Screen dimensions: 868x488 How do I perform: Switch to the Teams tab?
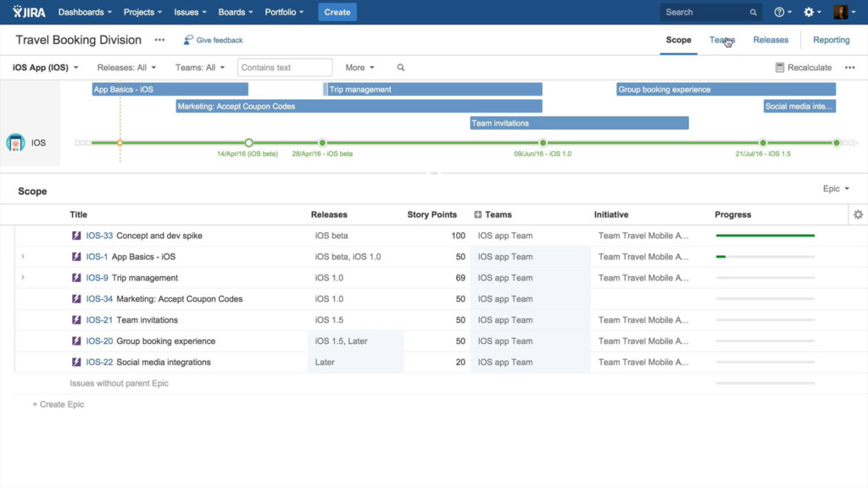[x=722, y=40]
